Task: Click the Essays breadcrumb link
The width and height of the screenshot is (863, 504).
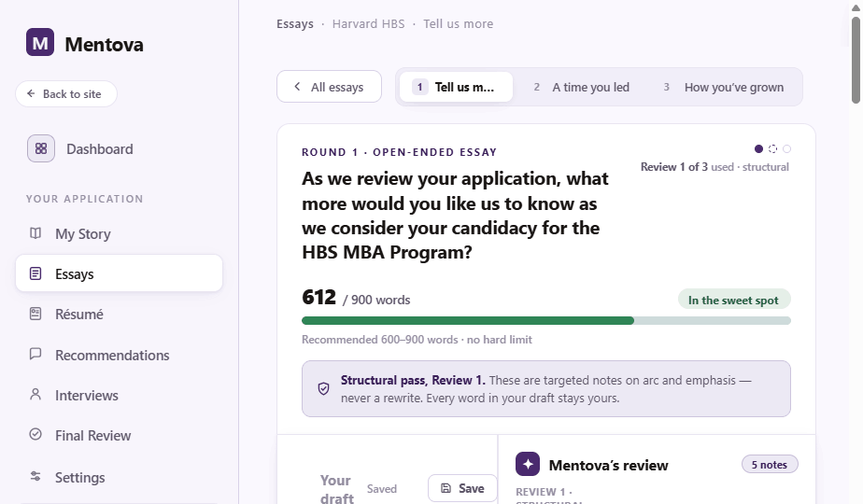Action: pyautogui.click(x=294, y=23)
